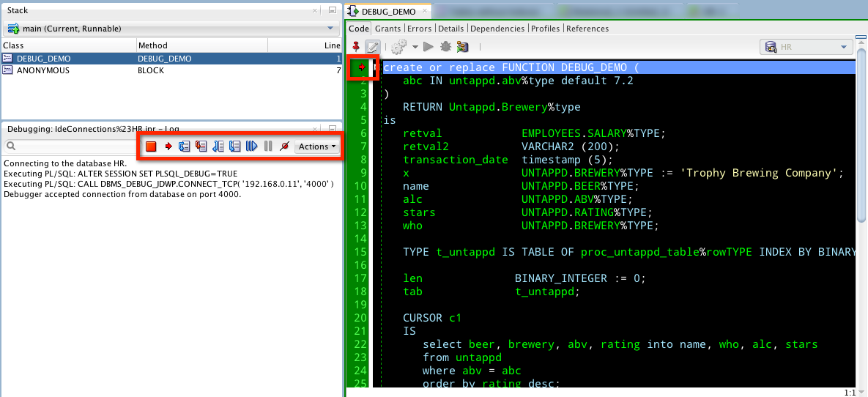Switch to the Grants tab
Viewport: 868px width, 397px height.
tap(387, 29)
